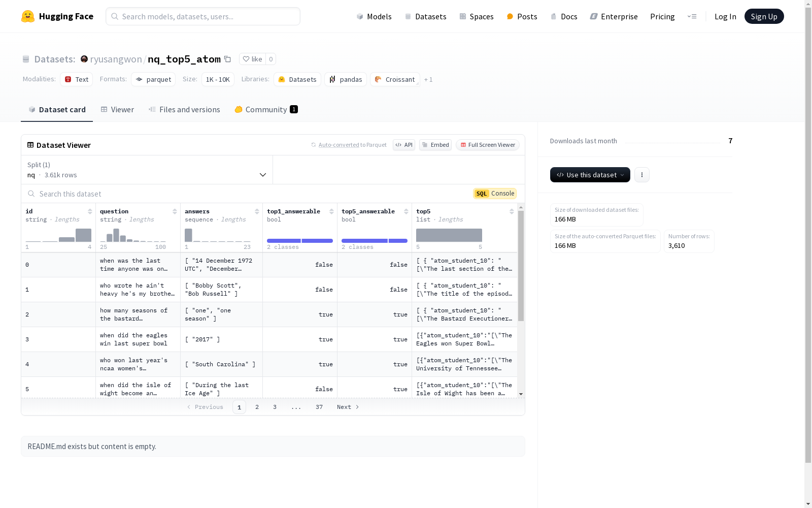Open the navigation overflow menu icon

coord(692,16)
